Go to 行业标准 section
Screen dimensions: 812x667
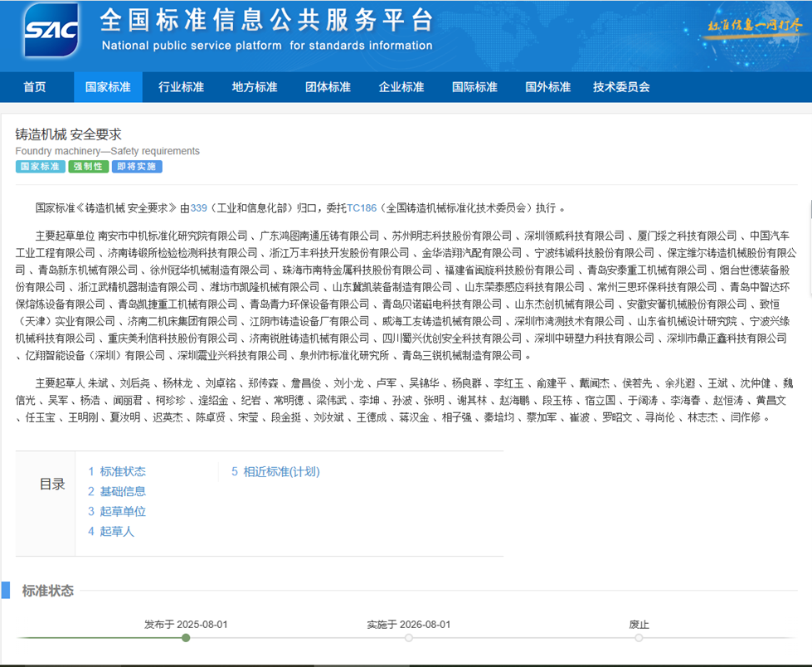point(182,87)
